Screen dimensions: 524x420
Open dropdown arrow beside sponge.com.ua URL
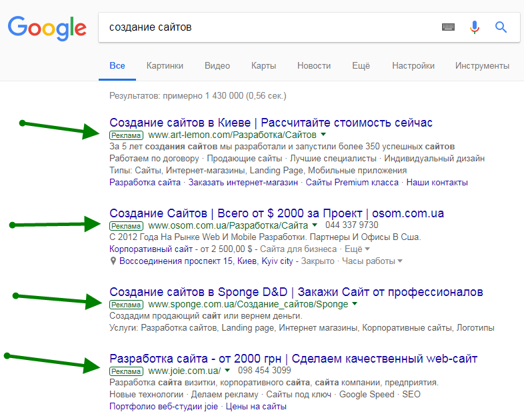click(355, 305)
